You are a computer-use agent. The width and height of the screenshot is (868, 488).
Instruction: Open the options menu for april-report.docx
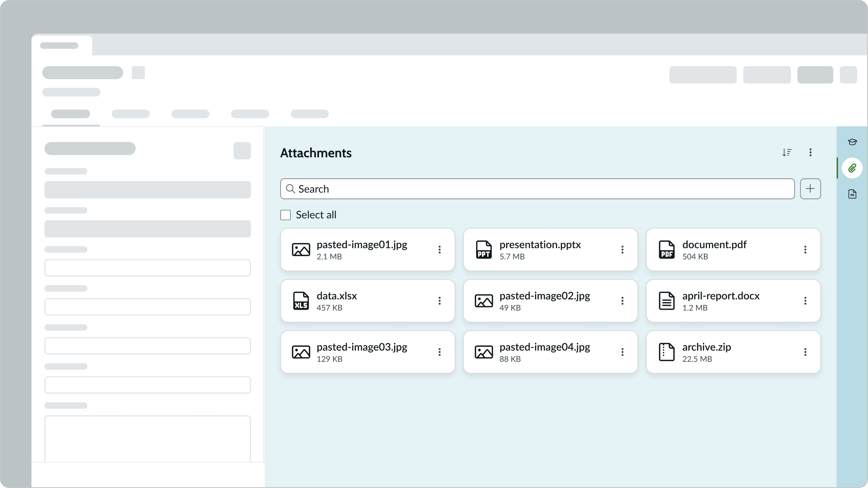[x=805, y=301]
